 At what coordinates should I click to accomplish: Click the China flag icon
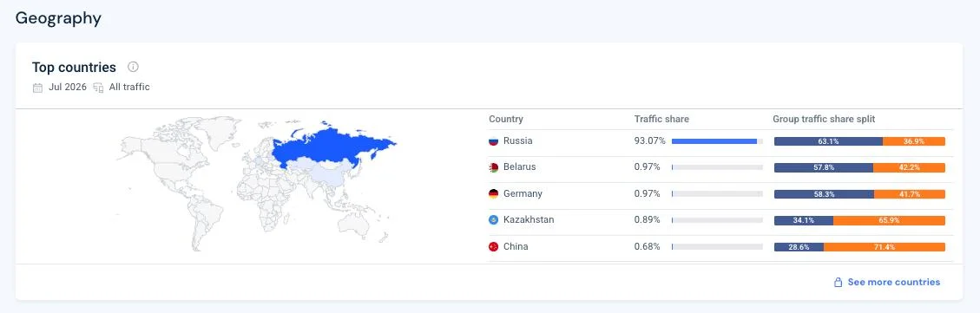click(x=493, y=247)
